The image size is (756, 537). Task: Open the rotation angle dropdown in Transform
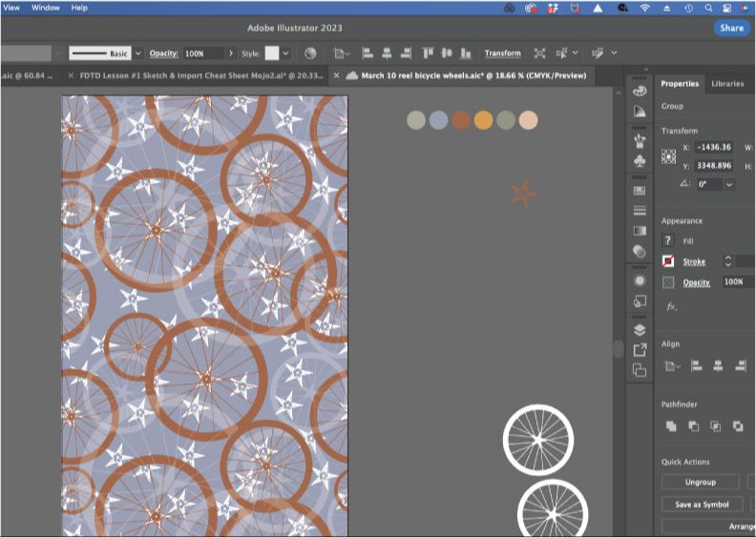[x=729, y=184]
